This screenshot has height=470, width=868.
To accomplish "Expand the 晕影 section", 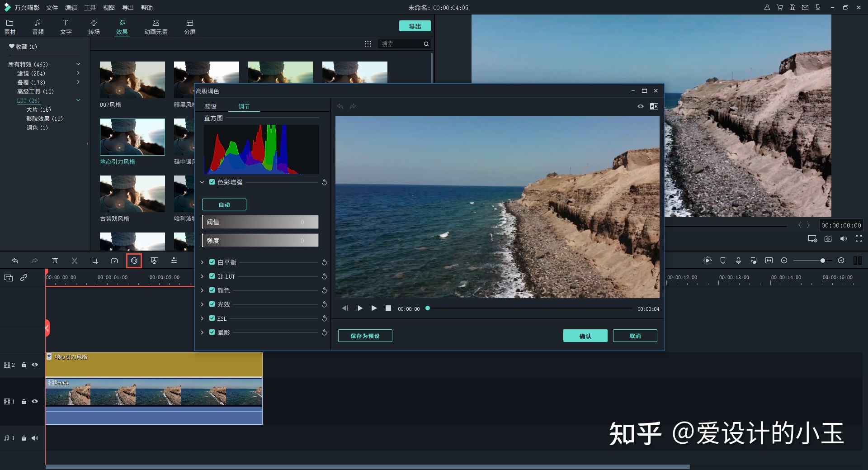I will (x=202, y=332).
